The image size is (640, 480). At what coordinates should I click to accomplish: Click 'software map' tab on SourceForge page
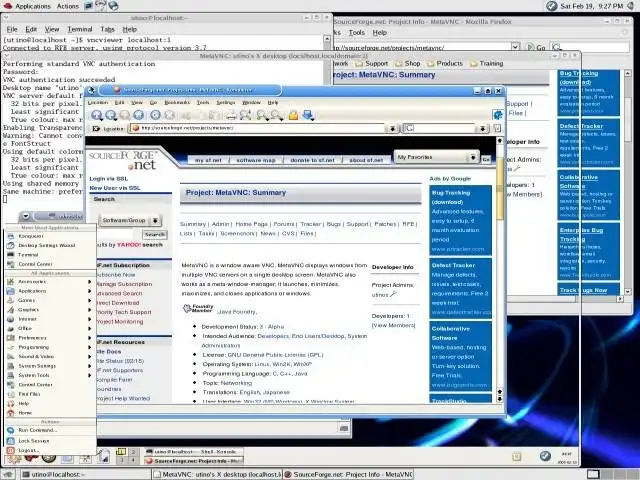256,160
